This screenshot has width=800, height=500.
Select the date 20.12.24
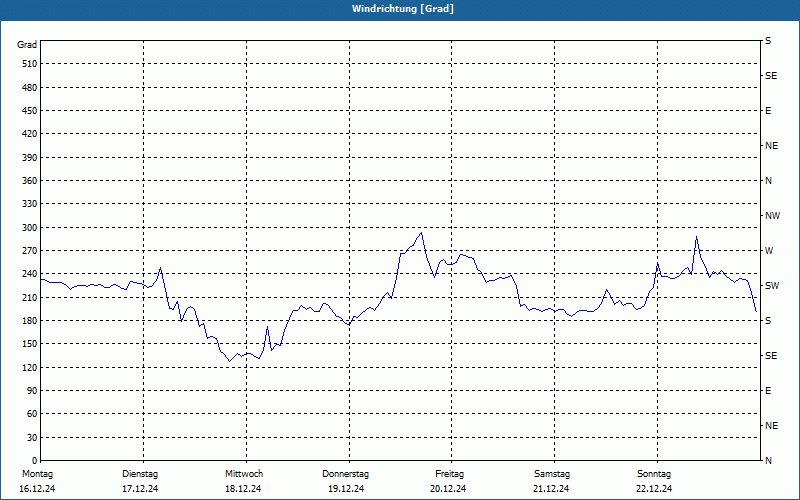click(x=448, y=489)
